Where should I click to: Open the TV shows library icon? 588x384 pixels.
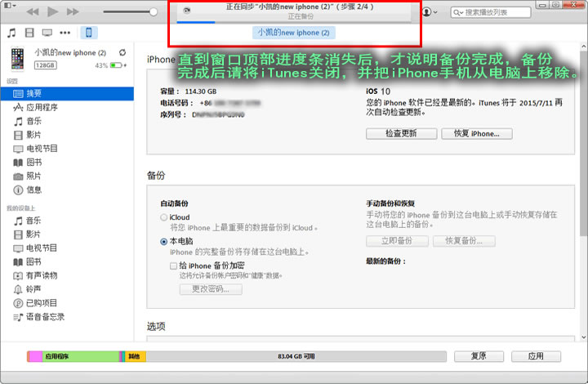point(47,33)
